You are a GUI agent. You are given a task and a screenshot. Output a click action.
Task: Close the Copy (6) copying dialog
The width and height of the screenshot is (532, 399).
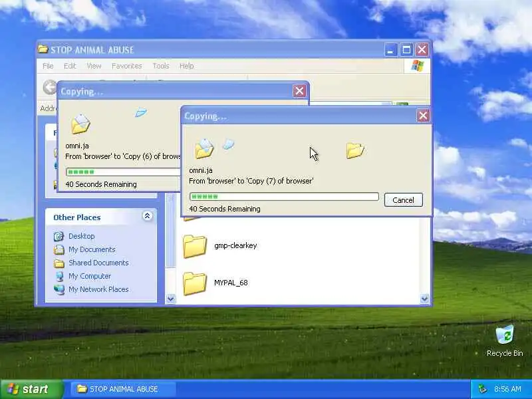click(x=299, y=91)
